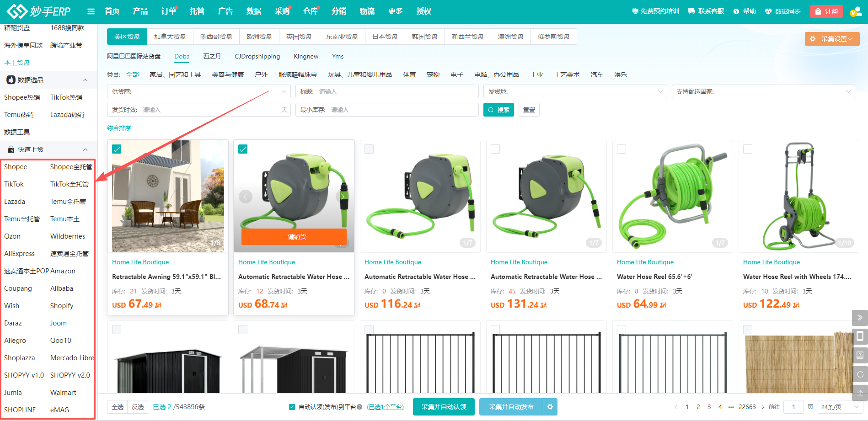
Task: Click the 联系客服 chat icon
Action: [691, 11]
